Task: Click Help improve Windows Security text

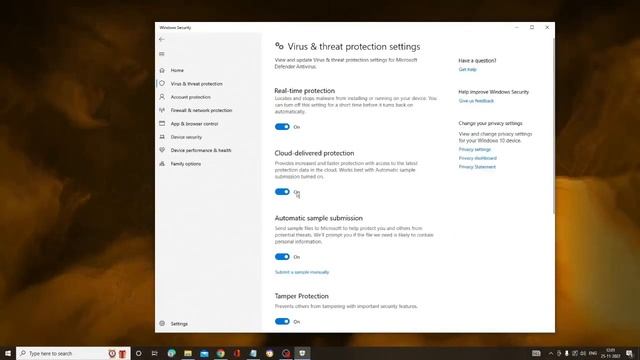Action: (493, 92)
